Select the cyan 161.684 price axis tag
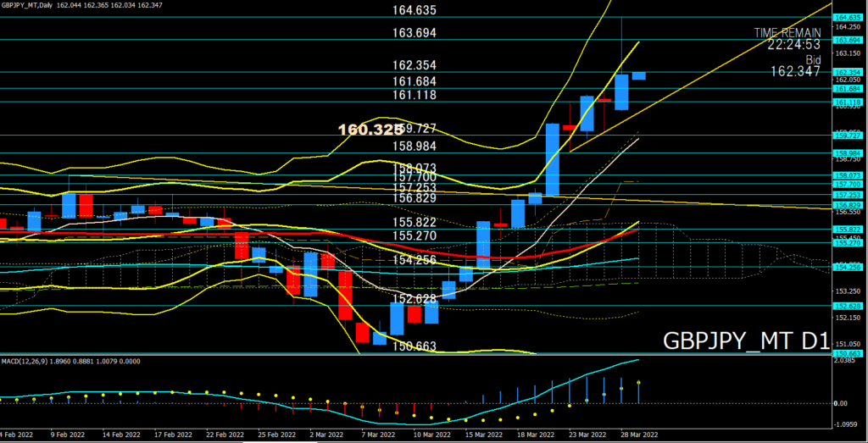This screenshot has width=868, height=443. 846,88
